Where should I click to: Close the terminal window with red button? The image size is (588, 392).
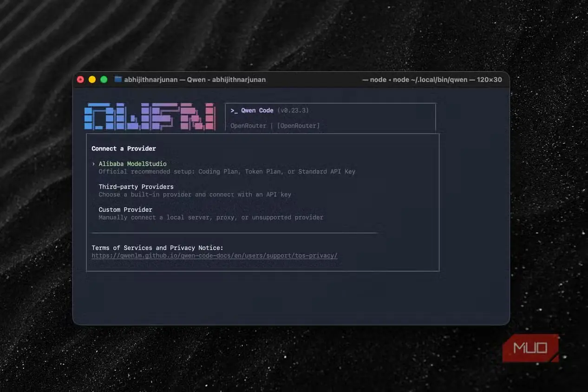pos(80,79)
